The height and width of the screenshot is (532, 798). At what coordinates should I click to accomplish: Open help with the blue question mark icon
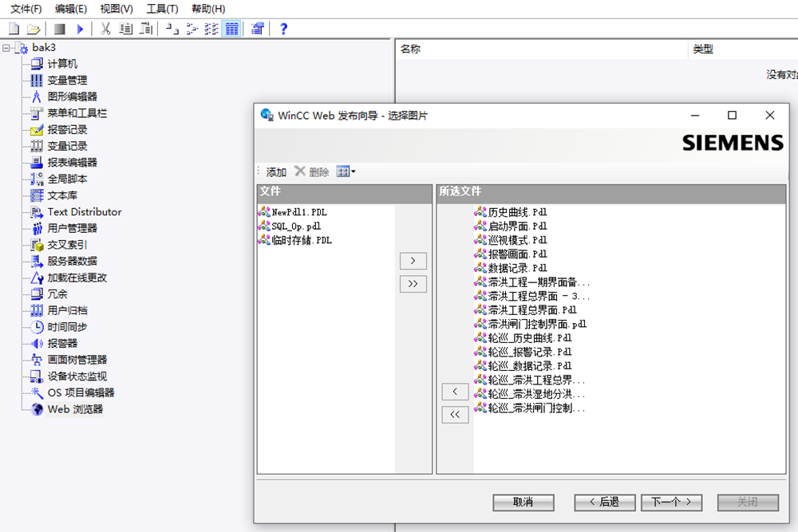[x=283, y=29]
